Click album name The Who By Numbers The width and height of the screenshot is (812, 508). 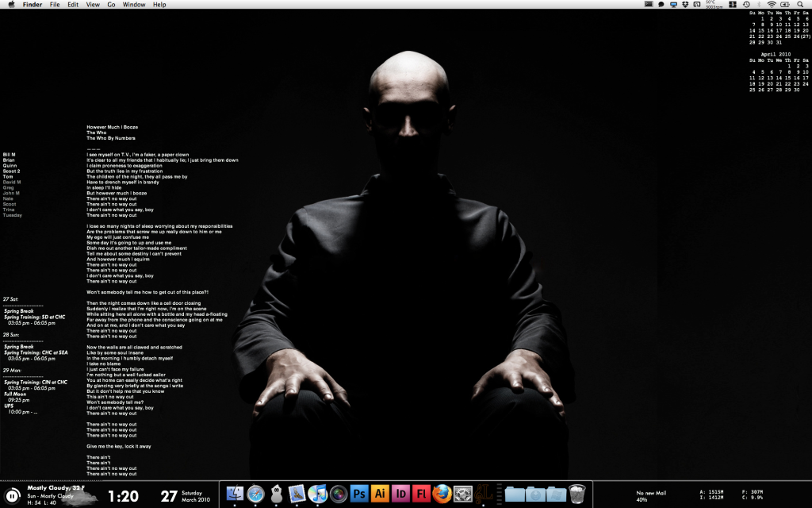tap(111, 138)
